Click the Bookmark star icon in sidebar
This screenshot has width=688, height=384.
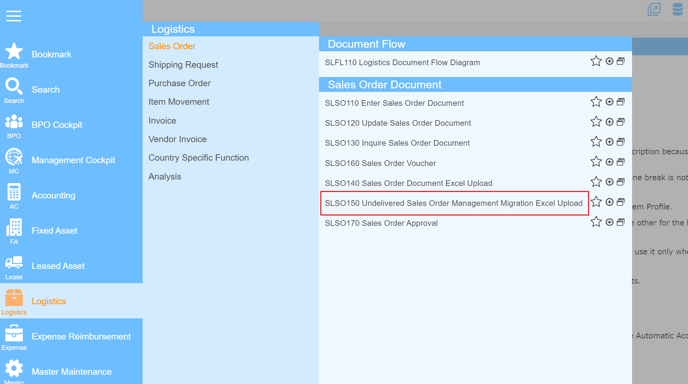coord(14,51)
